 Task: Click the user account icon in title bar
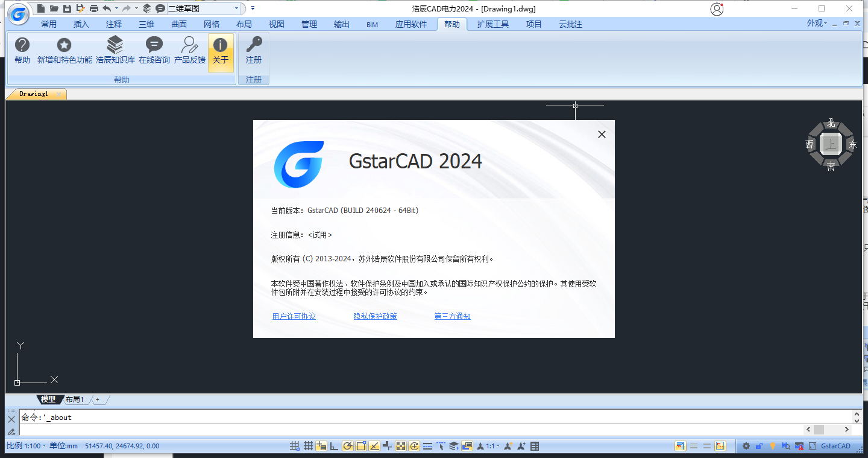coord(716,9)
